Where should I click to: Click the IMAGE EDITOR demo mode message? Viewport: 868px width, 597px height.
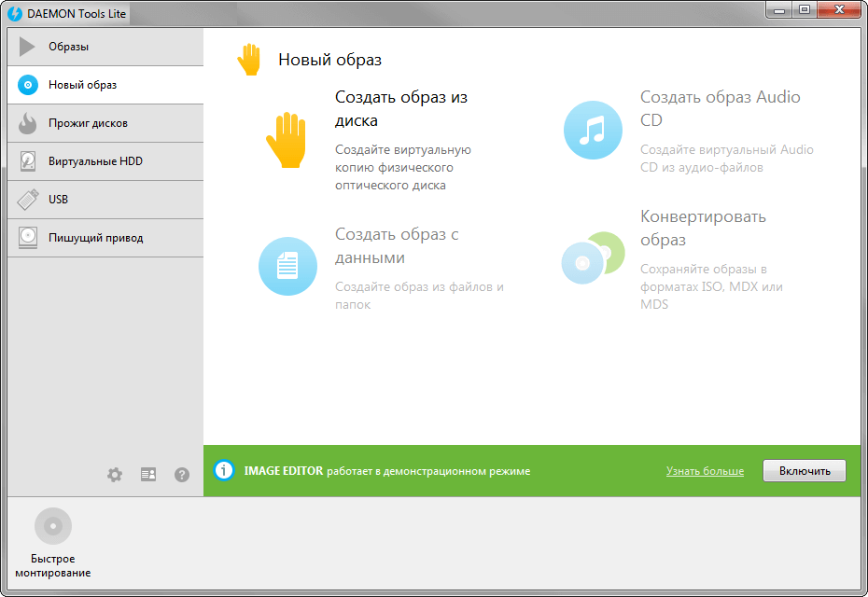tap(387, 471)
